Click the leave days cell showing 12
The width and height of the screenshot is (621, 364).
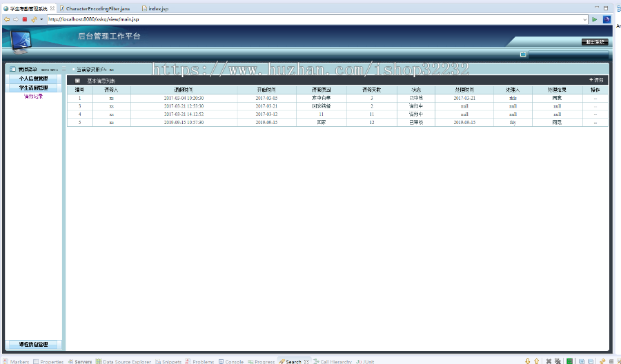[372, 123]
